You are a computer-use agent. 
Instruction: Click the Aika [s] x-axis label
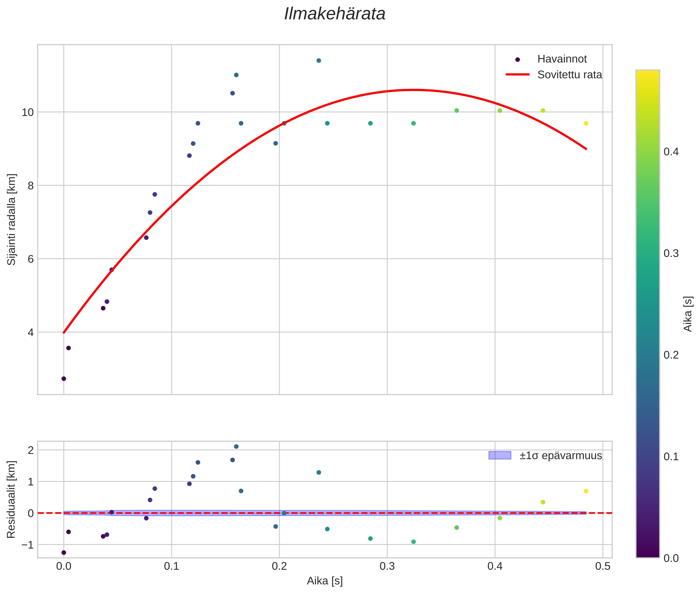coord(325,581)
